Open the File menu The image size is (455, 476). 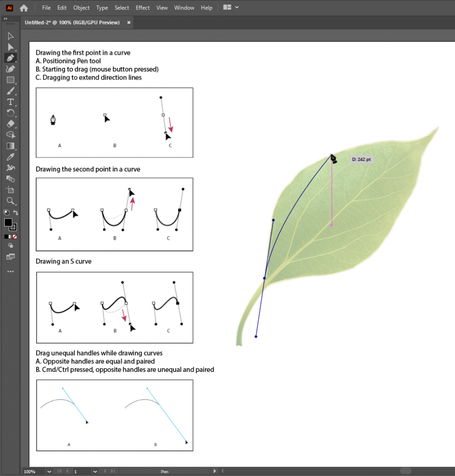46,8
